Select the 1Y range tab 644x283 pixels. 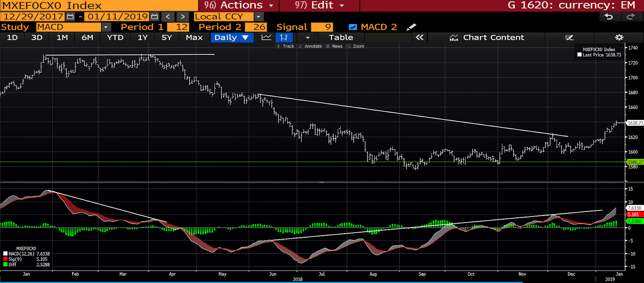pos(142,37)
